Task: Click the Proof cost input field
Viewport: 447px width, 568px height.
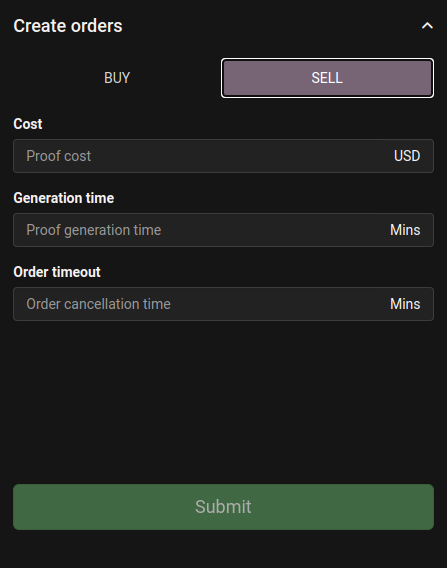Action: coord(224,156)
